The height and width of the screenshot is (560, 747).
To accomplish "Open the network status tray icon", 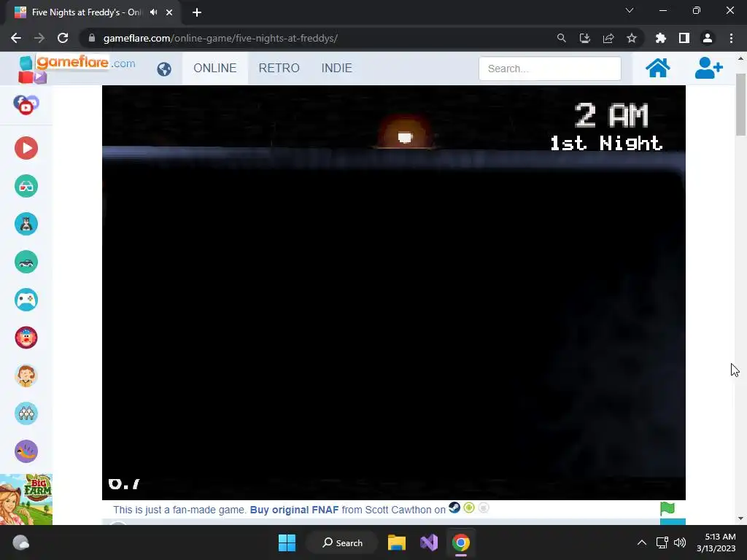I will click(662, 542).
